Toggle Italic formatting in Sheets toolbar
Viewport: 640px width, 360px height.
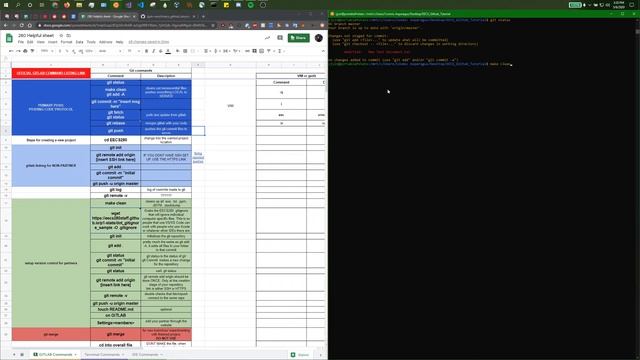[153, 51]
